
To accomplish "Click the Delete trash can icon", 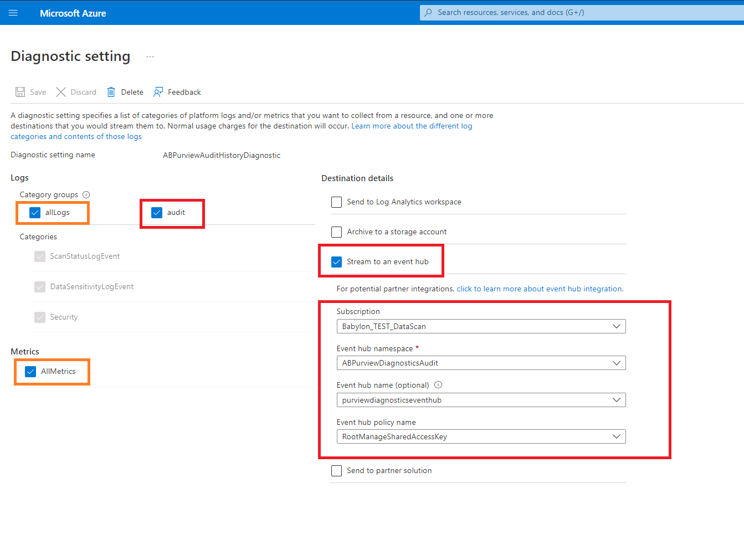I will click(111, 92).
